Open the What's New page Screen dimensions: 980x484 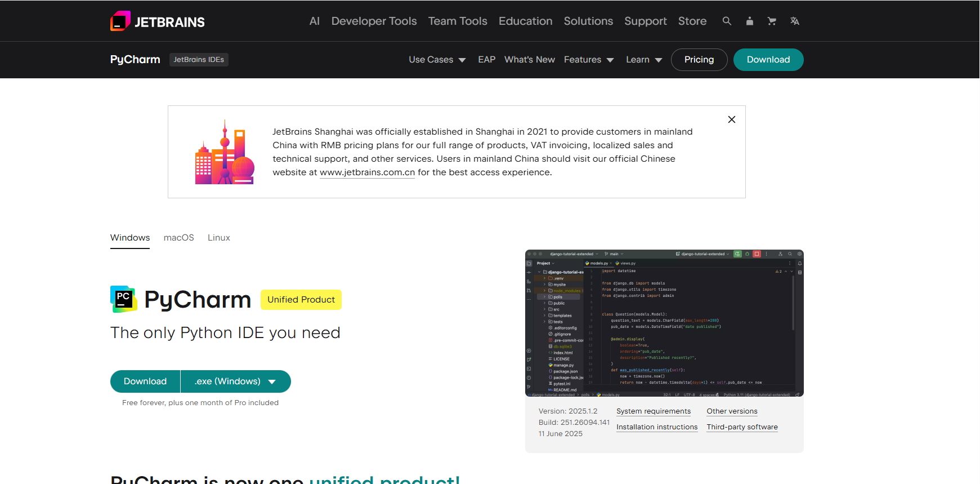[529, 60]
